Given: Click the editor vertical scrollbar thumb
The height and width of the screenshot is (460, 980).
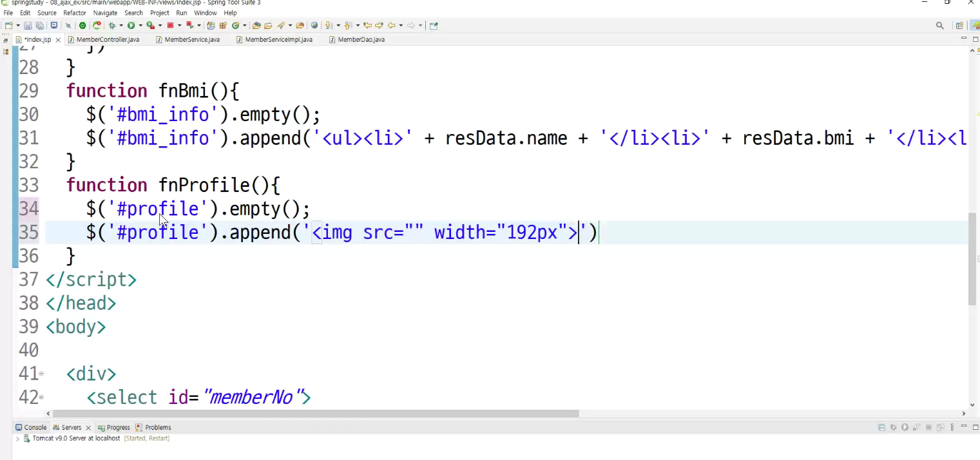Looking at the screenshot, I should pyautogui.click(x=974, y=258).
